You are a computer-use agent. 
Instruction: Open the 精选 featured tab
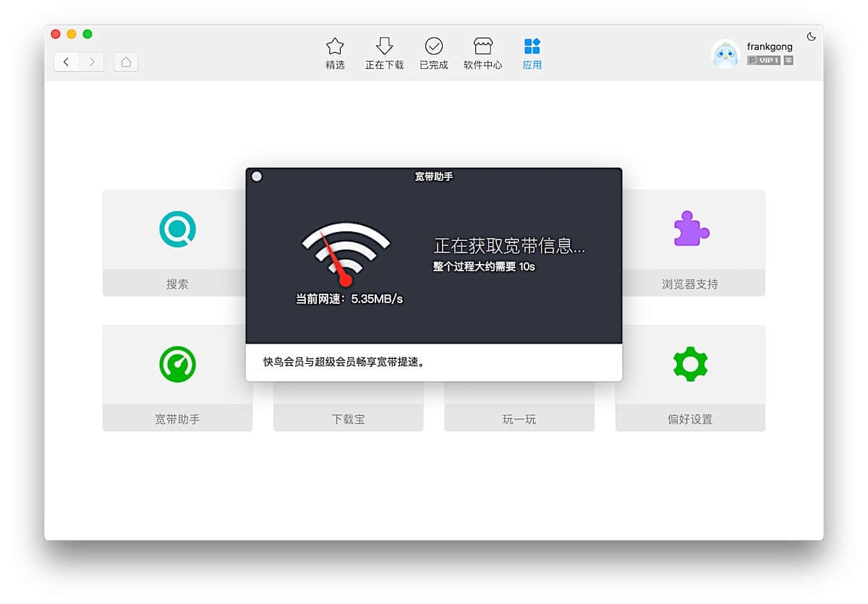pyautogui.click(x=335, y=54)
